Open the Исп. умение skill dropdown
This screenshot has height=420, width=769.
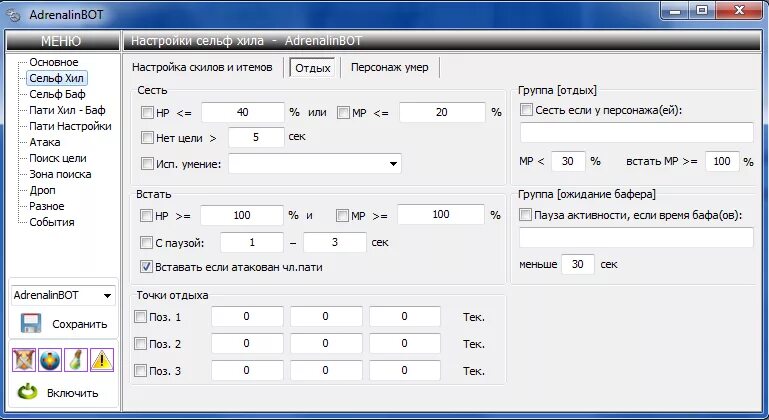coord(393,163)
